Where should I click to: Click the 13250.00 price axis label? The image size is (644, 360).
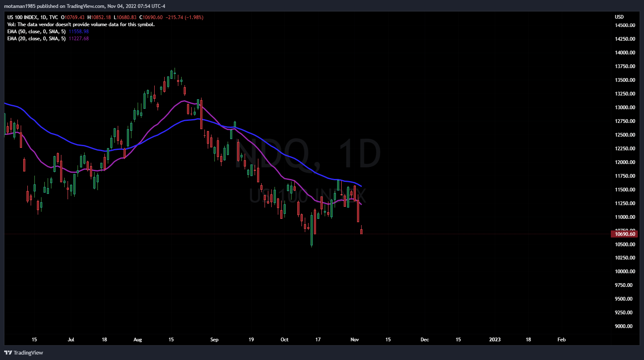[625, 94]
